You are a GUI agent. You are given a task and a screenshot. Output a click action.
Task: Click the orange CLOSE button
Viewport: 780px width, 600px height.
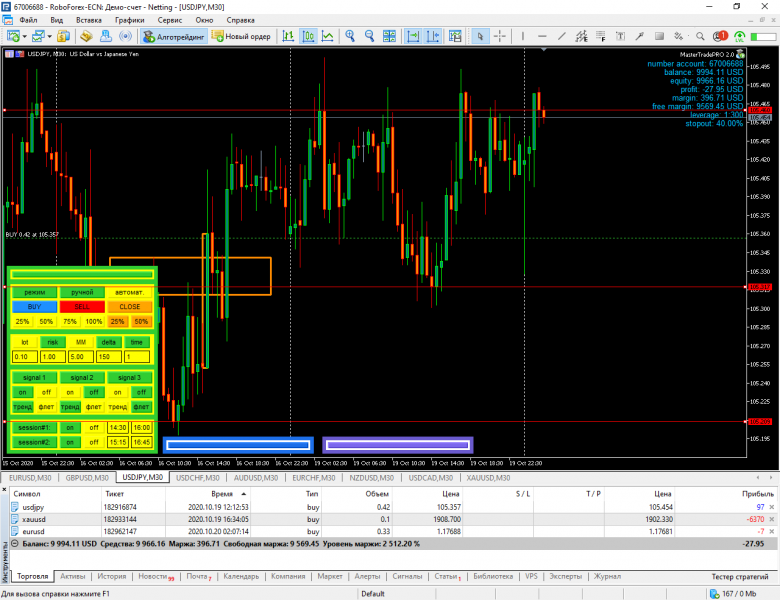[x=129, y=307]
